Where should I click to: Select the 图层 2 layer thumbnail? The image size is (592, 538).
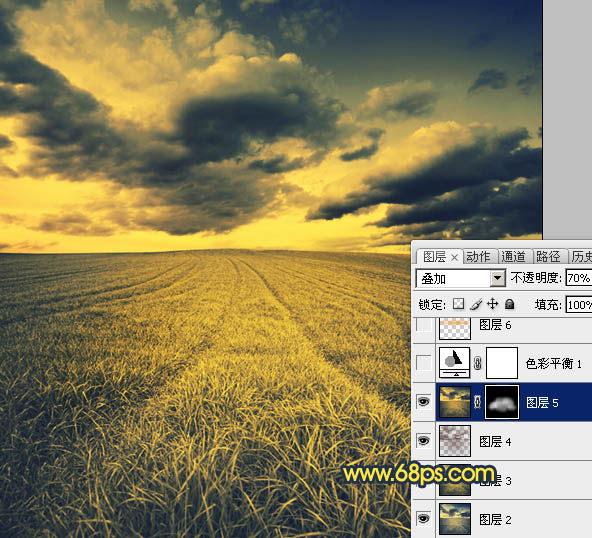click(455, 518)
